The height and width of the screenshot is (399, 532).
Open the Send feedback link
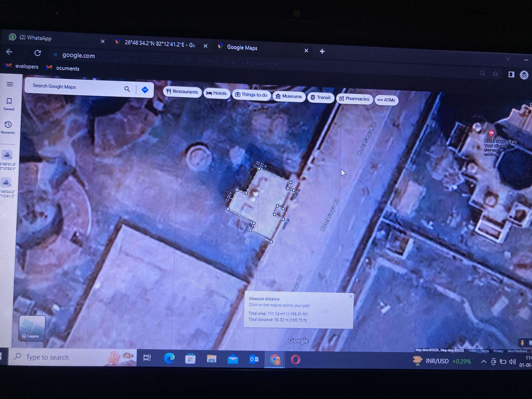point(517,351)
